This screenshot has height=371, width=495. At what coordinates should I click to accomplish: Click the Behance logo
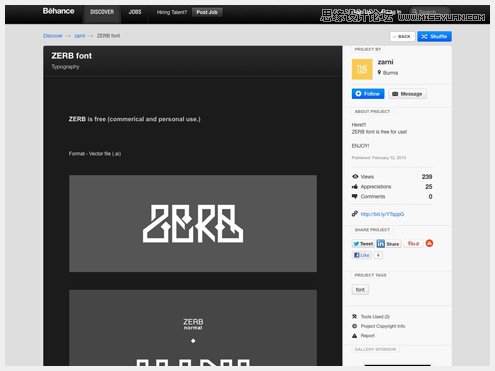click(x=58, y=11)
